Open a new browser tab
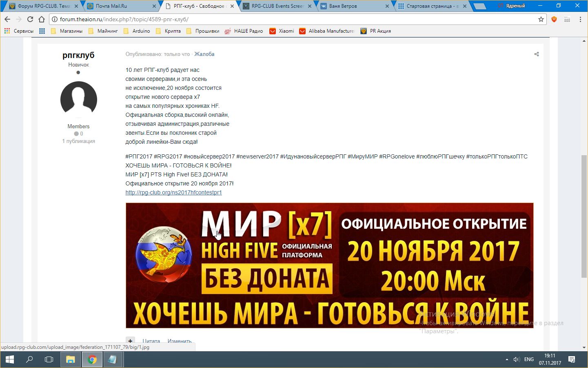Screen dimensions: 588x368 point(480,6)
